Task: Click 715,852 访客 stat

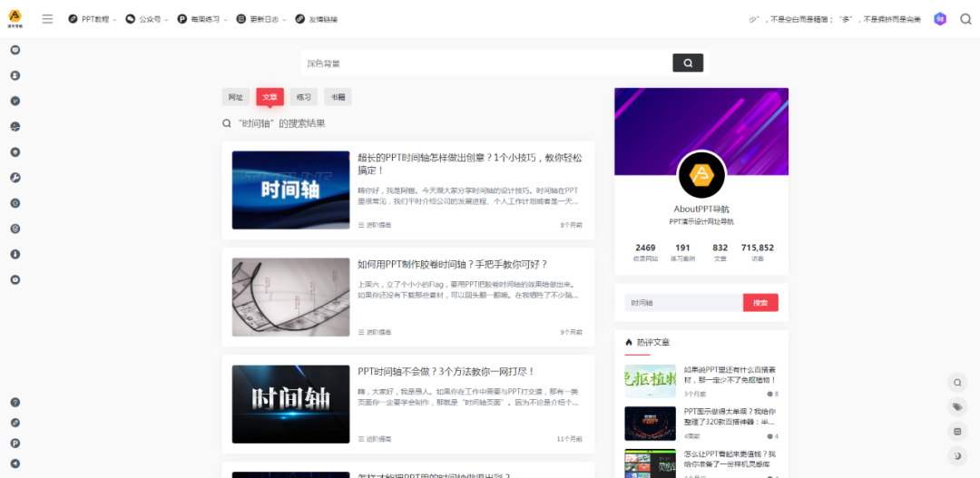Action: tap(758, 252)
